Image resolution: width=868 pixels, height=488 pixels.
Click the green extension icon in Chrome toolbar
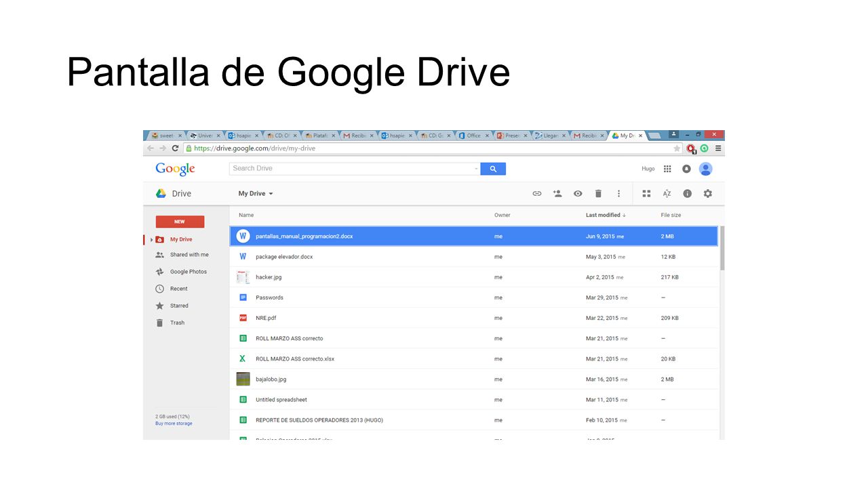click(x=705, y=148)
